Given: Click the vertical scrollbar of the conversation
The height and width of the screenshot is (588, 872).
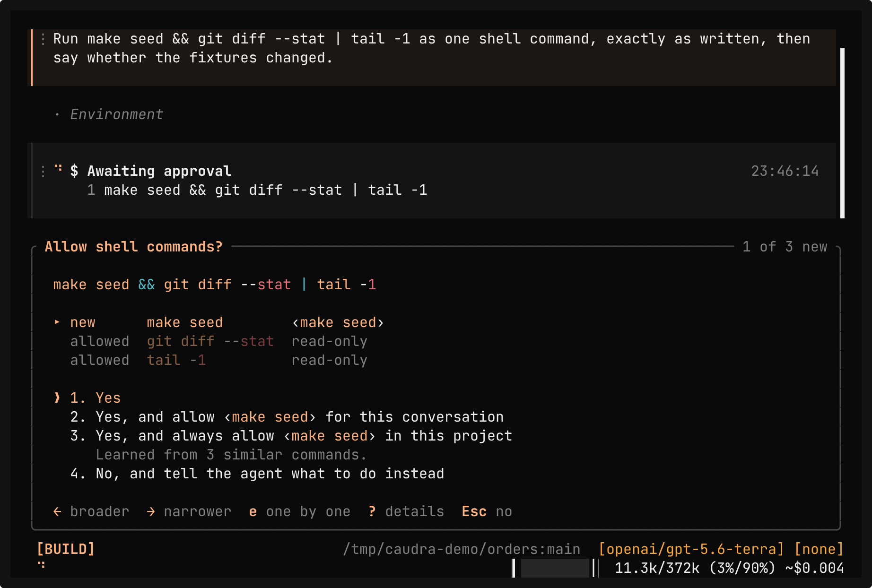Looking at the screenshot, I should (x=842, y=133).
